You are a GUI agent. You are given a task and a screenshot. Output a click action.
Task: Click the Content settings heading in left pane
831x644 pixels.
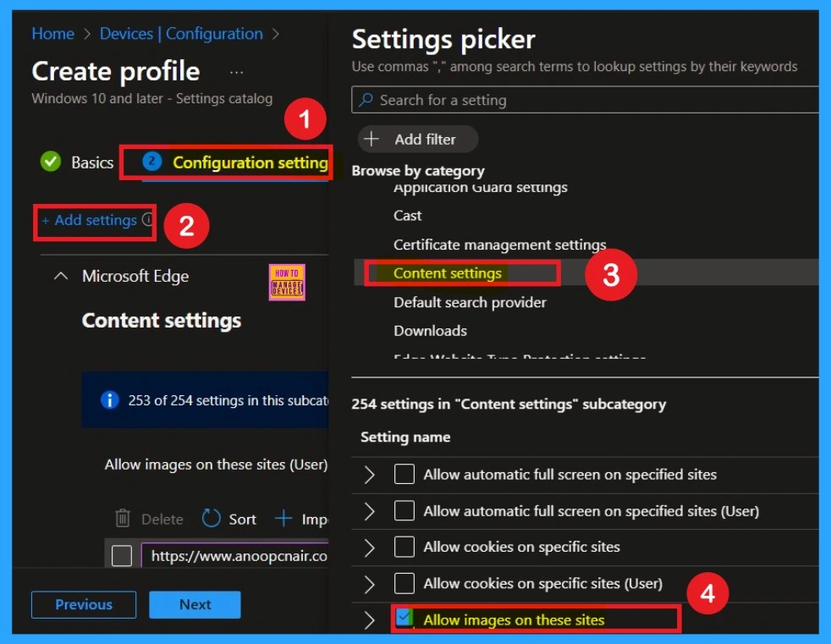(162, 320)
